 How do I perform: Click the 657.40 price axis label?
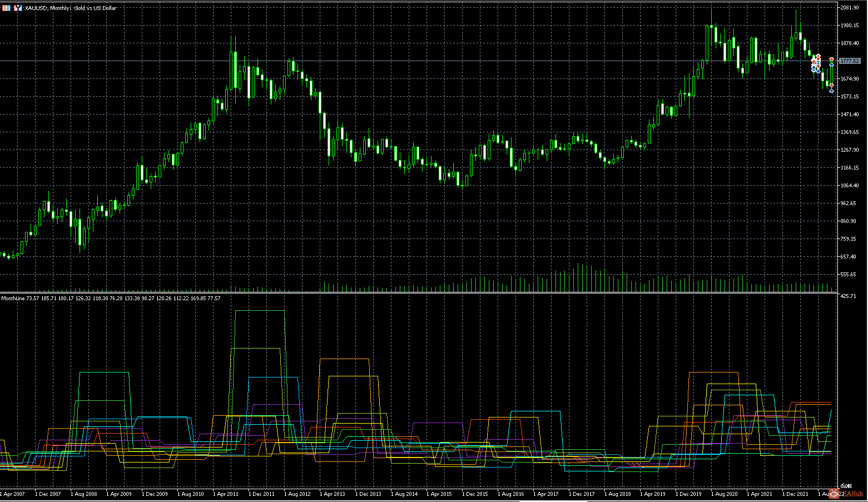pyautogui.click(x=850, y=257)
